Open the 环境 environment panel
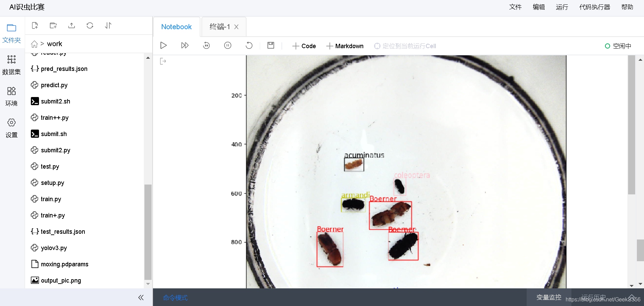Viewport: 644px width, 306px height. coord(12,97)
